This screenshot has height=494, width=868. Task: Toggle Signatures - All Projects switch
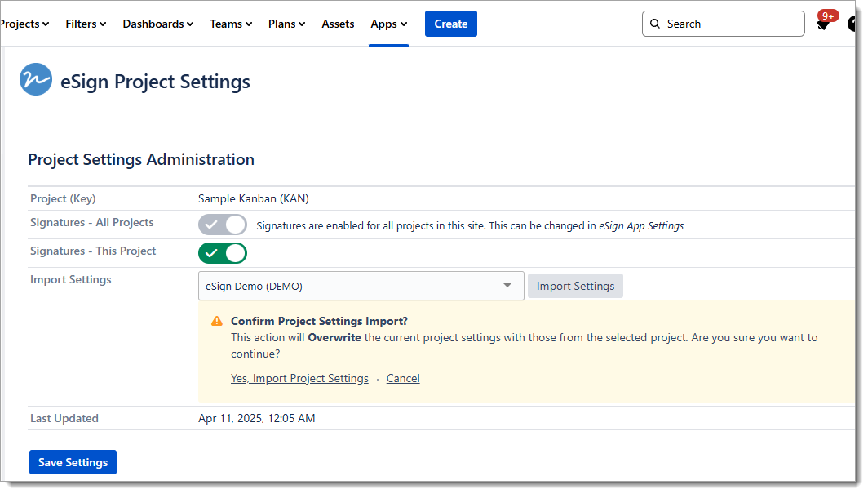pos(222,225)
